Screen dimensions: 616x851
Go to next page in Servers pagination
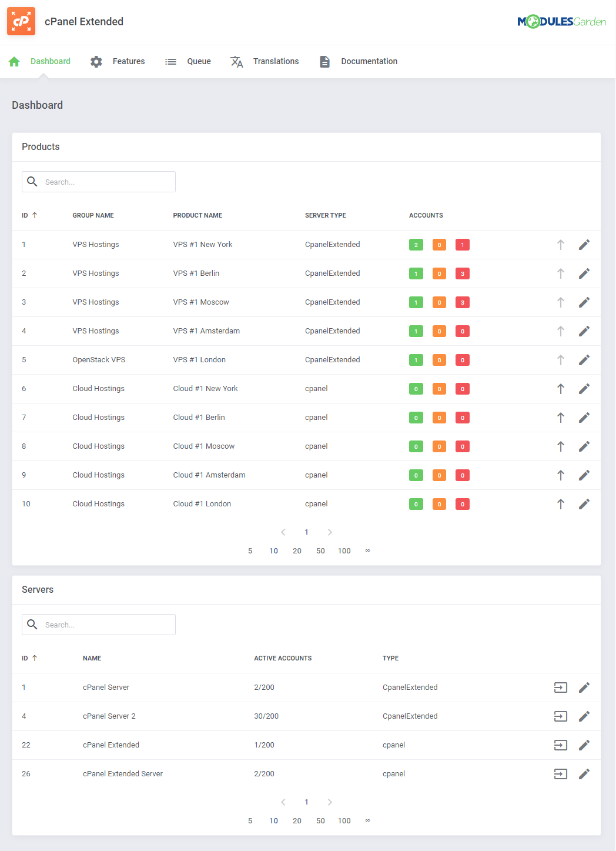coord(330,802)
